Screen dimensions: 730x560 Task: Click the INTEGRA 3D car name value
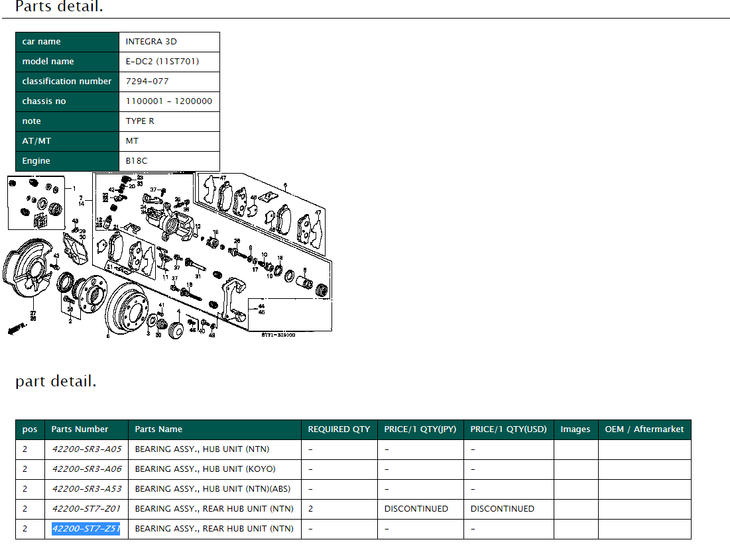(151, 42)
